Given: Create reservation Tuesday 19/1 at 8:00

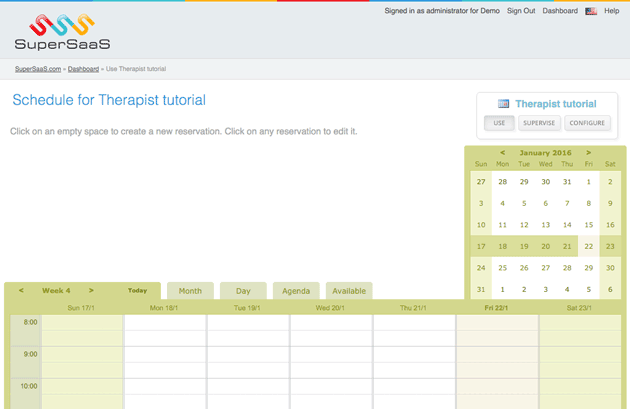Looking at the screenshot, I should (248, 323).
